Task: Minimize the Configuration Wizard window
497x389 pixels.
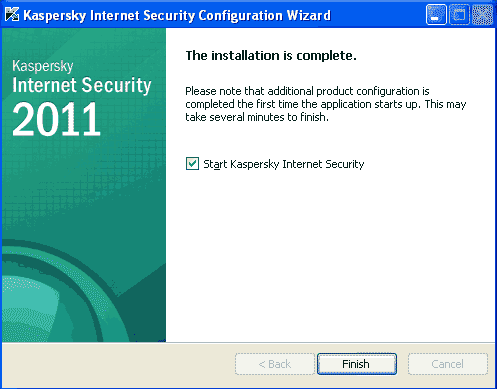Action: [x=436, y=15]
